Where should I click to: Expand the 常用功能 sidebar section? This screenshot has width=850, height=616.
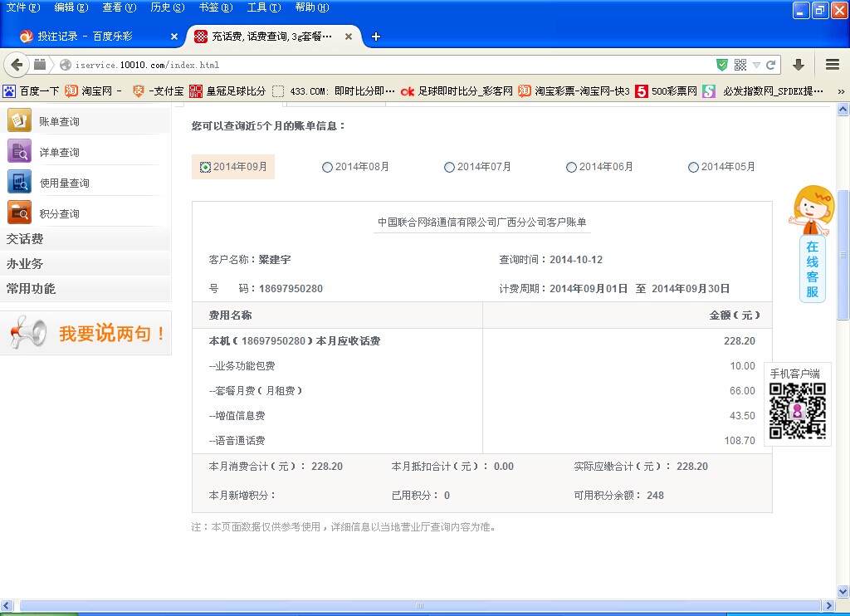coord(31,289)
